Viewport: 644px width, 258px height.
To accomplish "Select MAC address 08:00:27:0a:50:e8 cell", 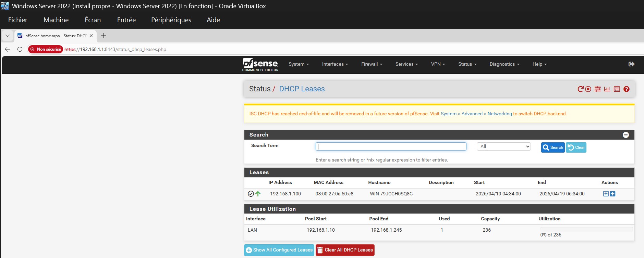I will pos(334,194).
